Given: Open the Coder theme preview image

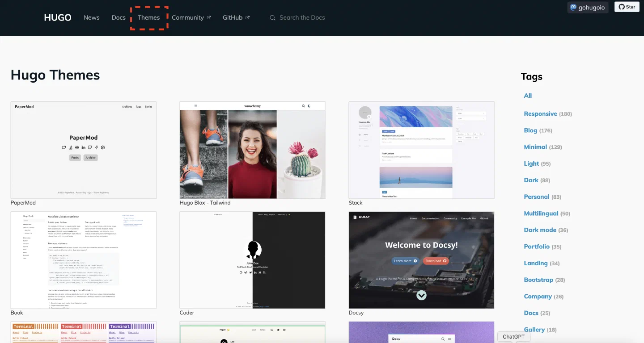Looking at the screenshot, I should coord(252,260).
